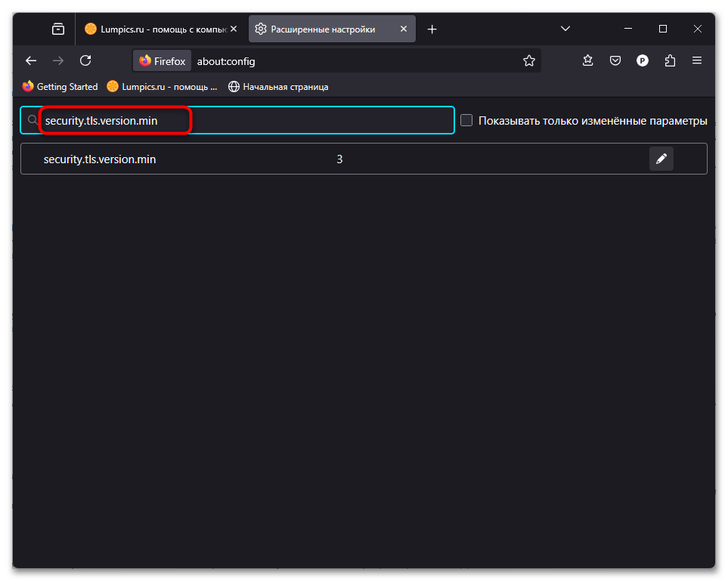728x581 pixels.
Task: Click the preference value 3
Action: (x=339, y=159)
